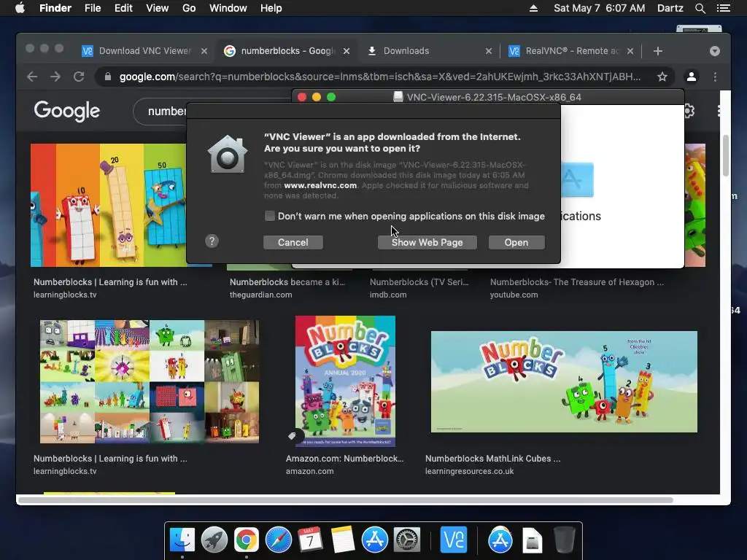
Task: Close the numberblocks Google tab
Action: (x=347, y=51)
